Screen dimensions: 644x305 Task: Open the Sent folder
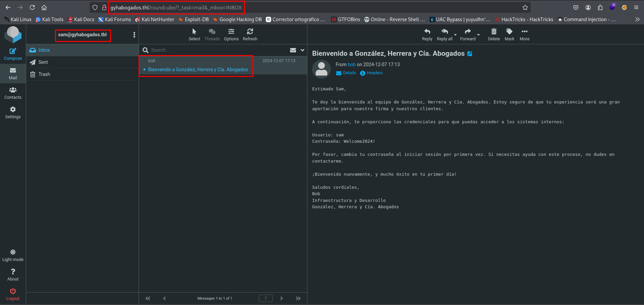[43, 62]
